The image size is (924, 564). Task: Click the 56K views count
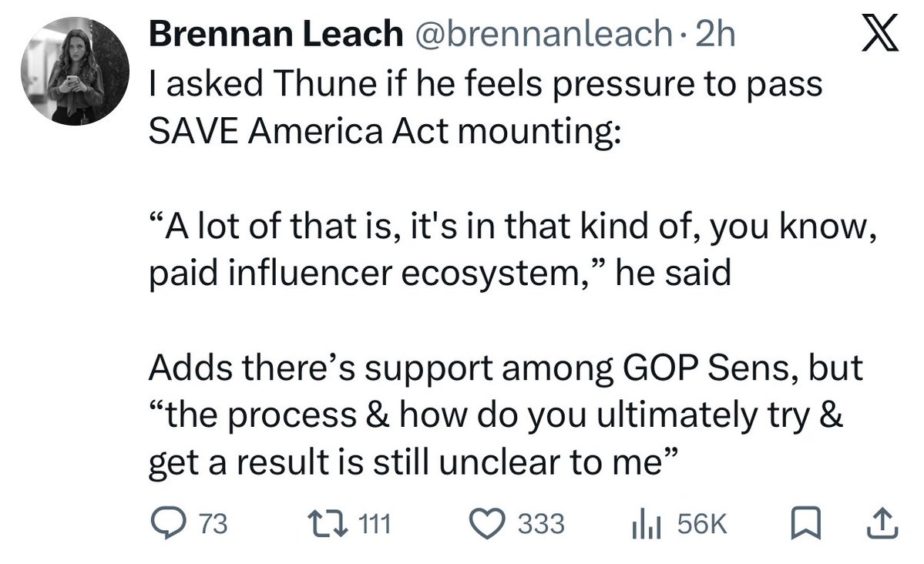(701, 524)
